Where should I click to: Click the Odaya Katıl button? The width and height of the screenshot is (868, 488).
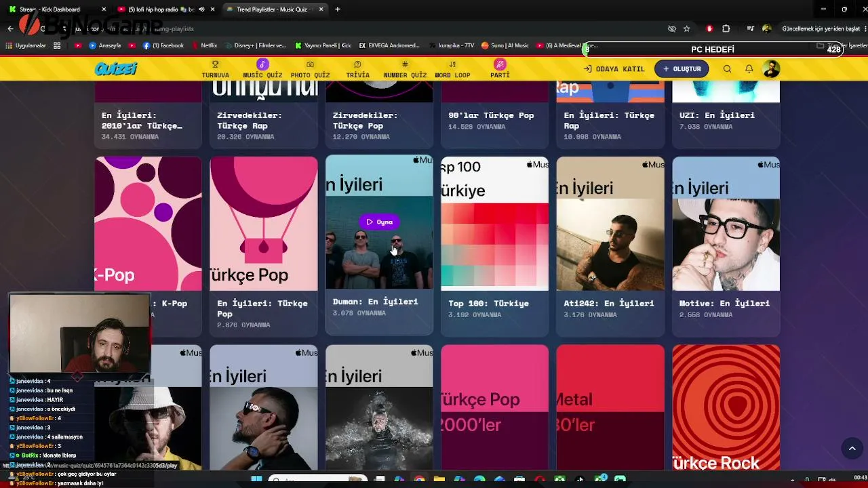tap(614, 68)
